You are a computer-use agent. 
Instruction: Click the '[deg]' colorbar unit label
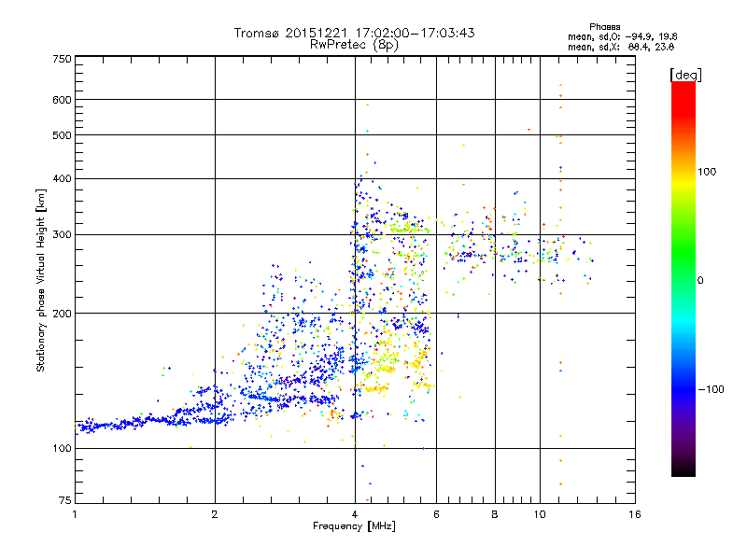[x=685, y=75]
